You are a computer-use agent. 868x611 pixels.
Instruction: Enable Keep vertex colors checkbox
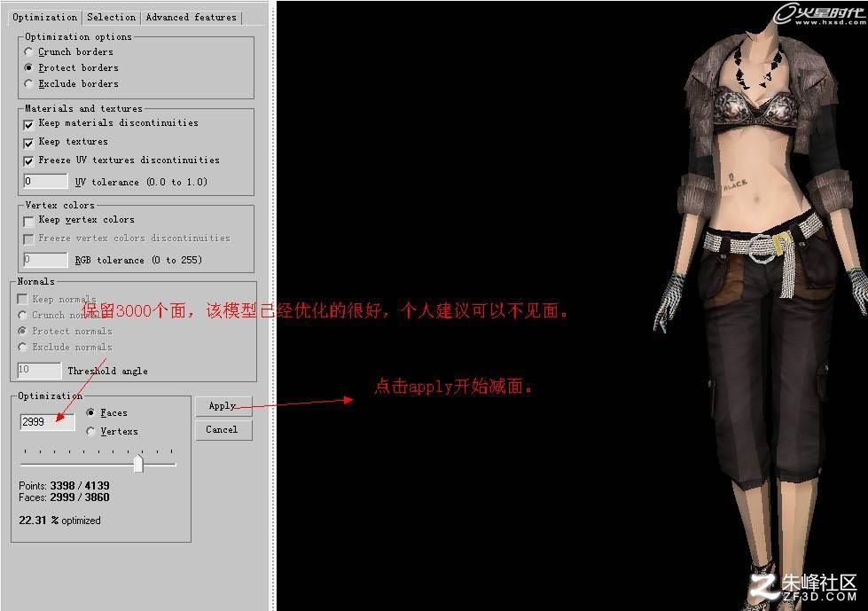click(28, 221)
